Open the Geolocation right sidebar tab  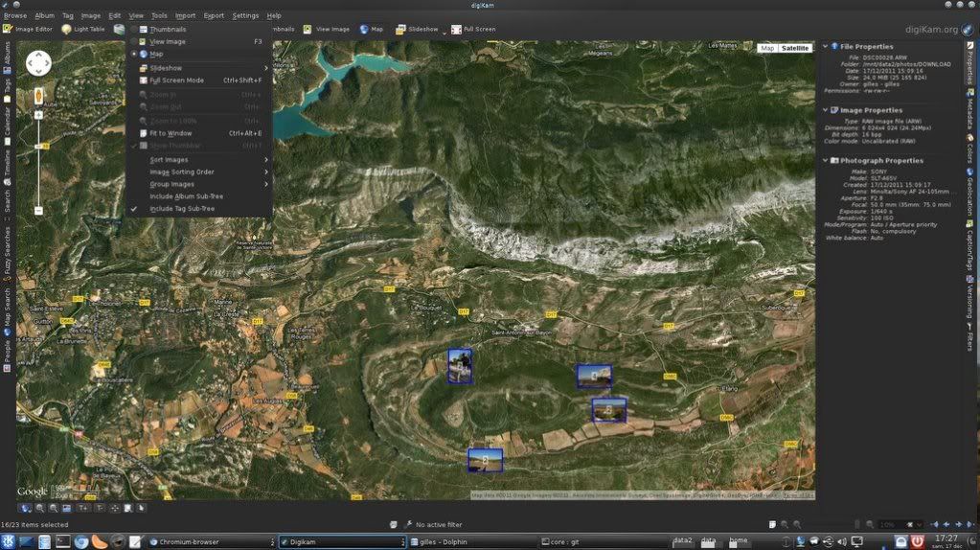[x=970, y=193]
